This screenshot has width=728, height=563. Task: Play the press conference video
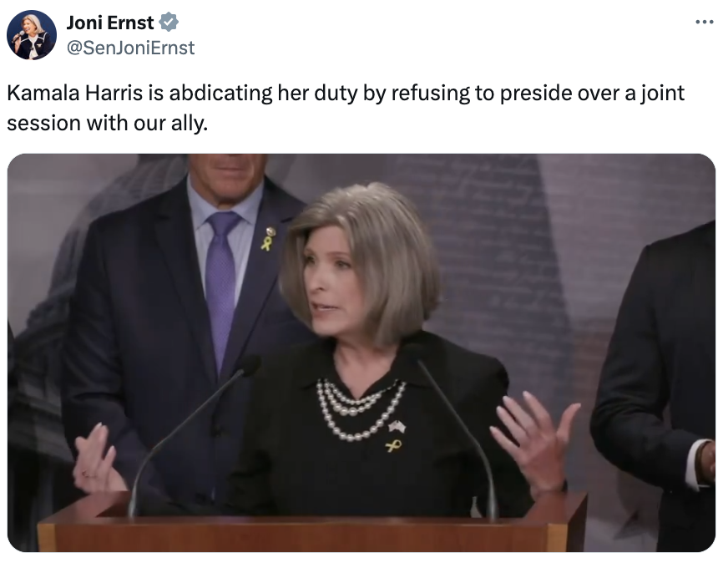click(x=361, y=353)
